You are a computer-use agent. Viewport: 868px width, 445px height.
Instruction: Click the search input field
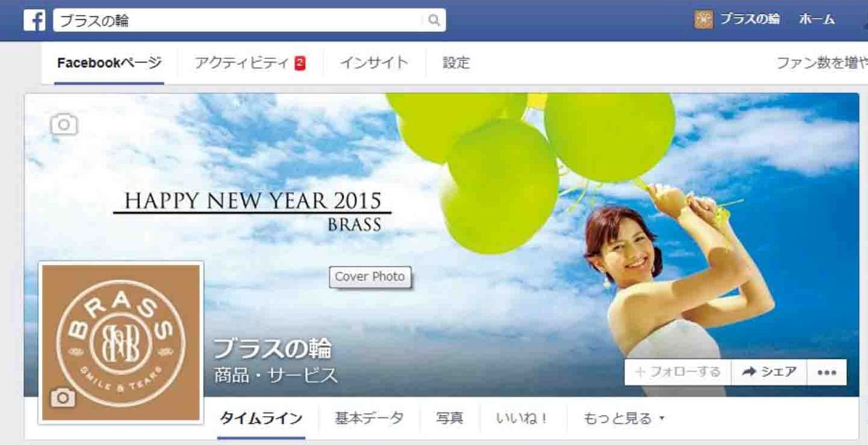239,20
